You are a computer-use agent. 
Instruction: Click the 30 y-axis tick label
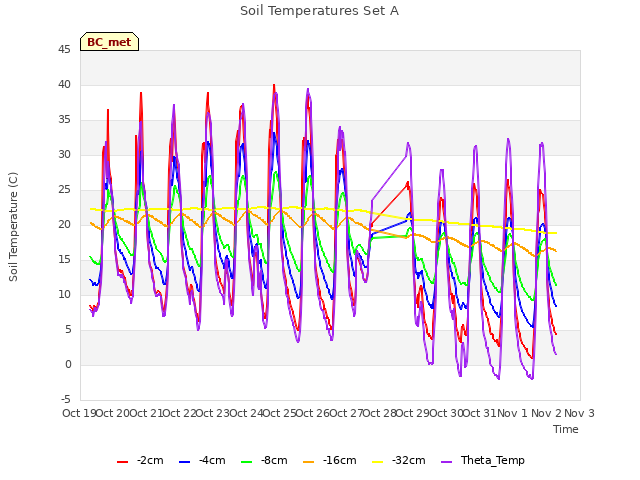[64, 154]
